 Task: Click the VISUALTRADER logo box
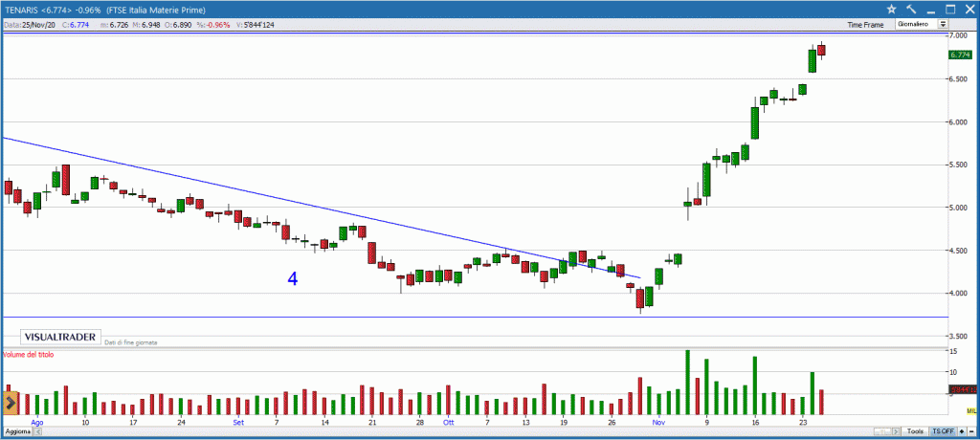point(60,337)
